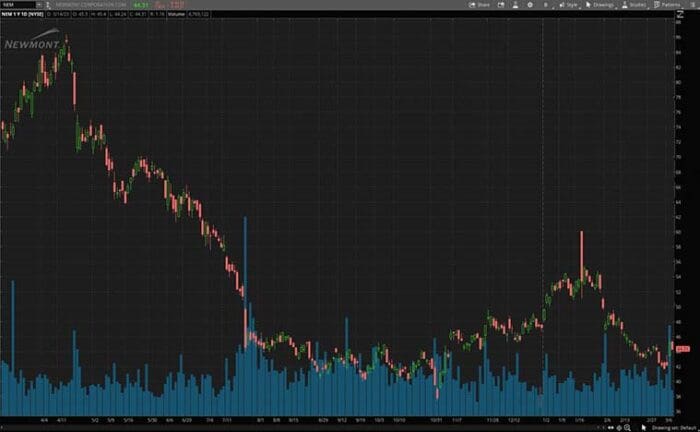The image size is (700, 432).
Task: Click the 4/11 date label on time axis
Action: pyautogui.click(x=62, y=420)
